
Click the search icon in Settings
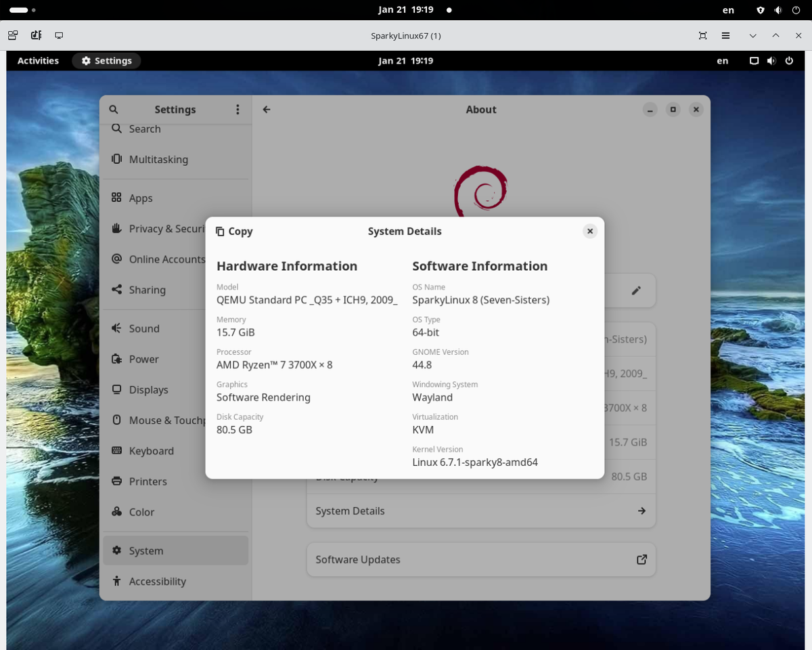pos(113,109)
